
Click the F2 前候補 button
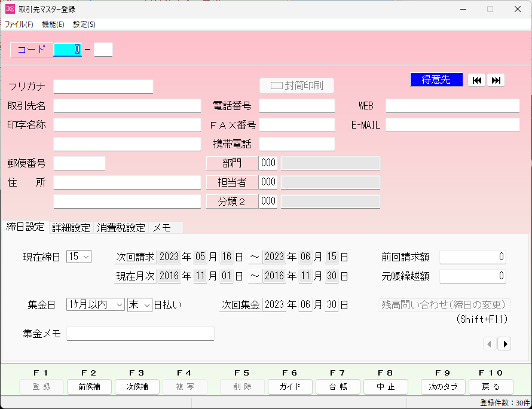[x=89, y=387]
